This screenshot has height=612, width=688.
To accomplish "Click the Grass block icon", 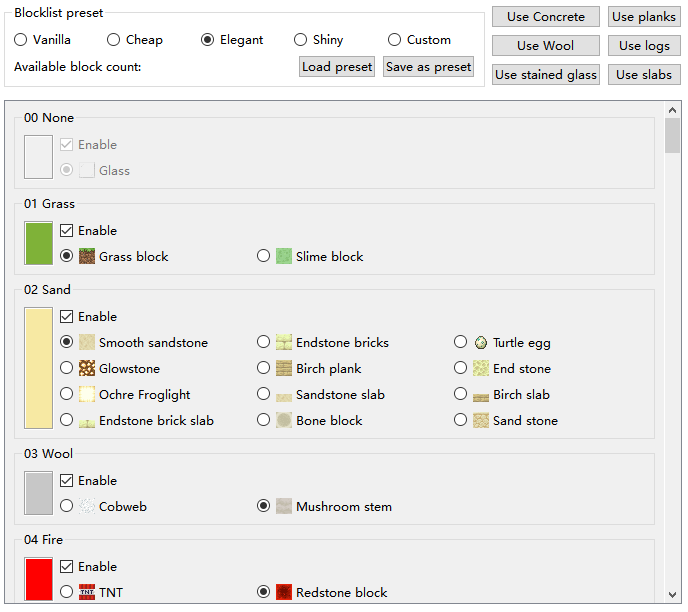I will 87,256.
